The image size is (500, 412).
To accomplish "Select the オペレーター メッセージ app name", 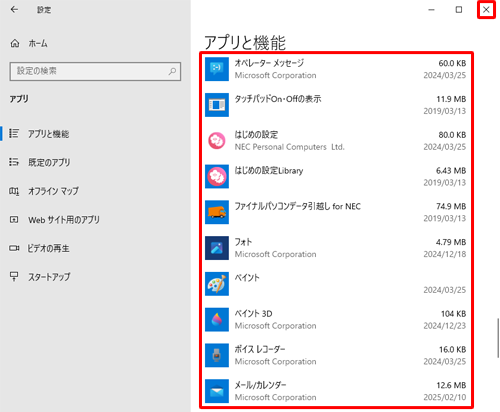I will pos(269,63).
